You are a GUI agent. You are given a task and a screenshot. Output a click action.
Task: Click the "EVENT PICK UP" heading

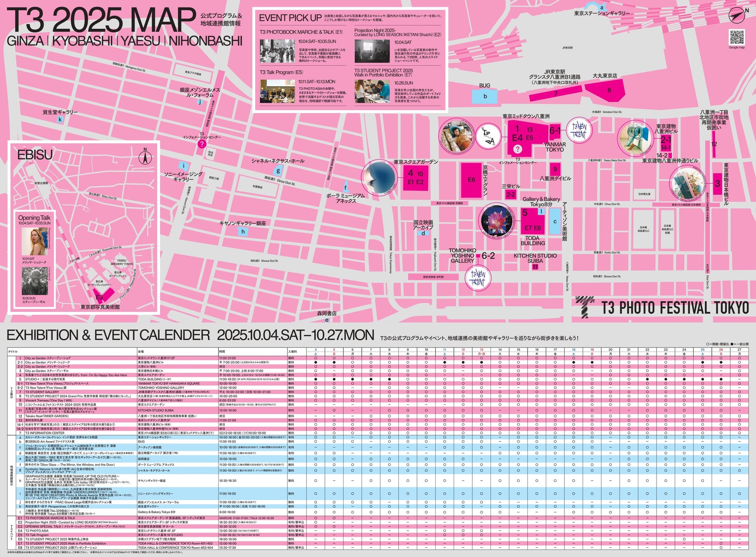click(x=290, y=18)
